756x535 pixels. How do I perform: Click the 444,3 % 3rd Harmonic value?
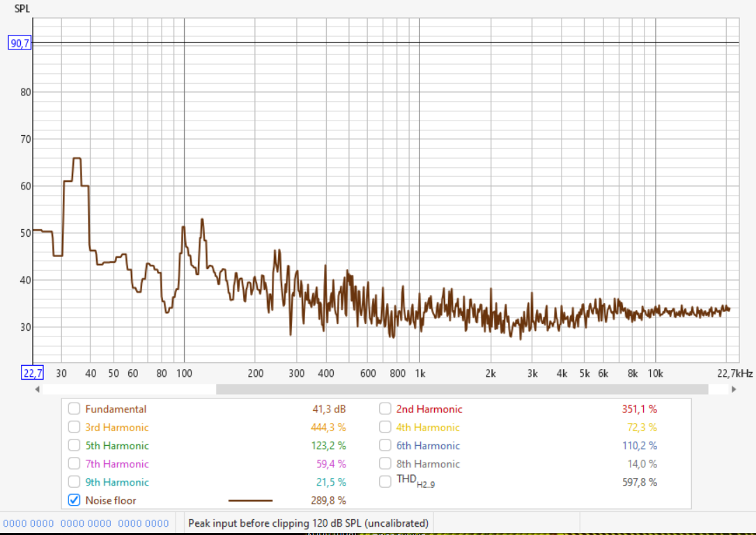click(328, 428)
